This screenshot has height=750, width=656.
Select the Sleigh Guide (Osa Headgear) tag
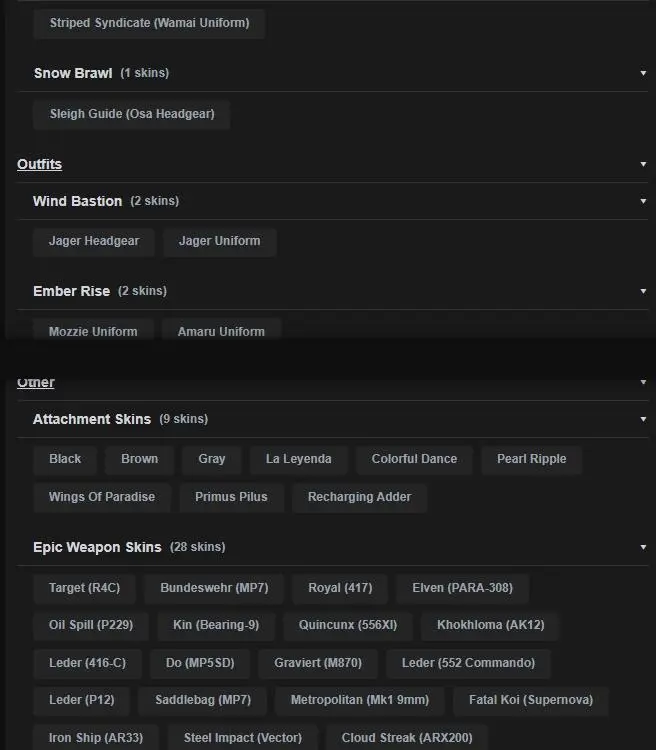[x=131, y=114]
